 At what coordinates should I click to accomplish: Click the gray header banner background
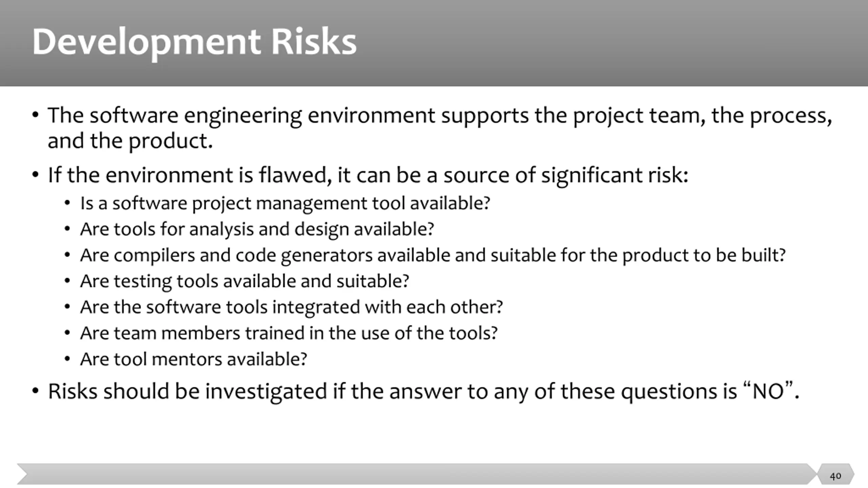(x=610, y=43)
